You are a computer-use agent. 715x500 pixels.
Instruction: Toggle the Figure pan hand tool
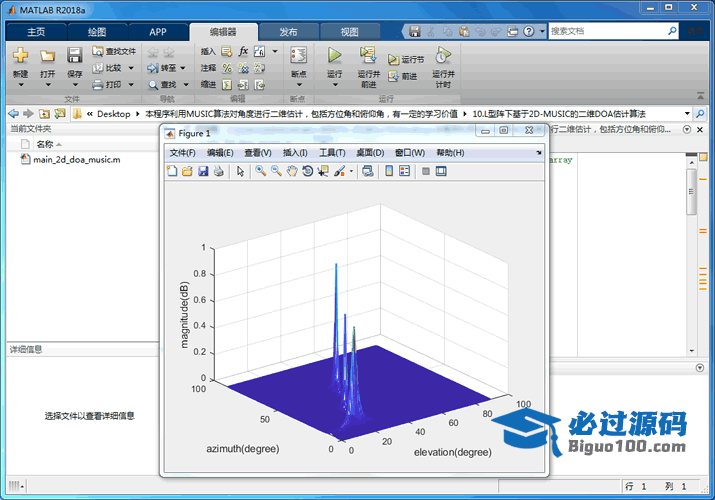pos(292,171)
